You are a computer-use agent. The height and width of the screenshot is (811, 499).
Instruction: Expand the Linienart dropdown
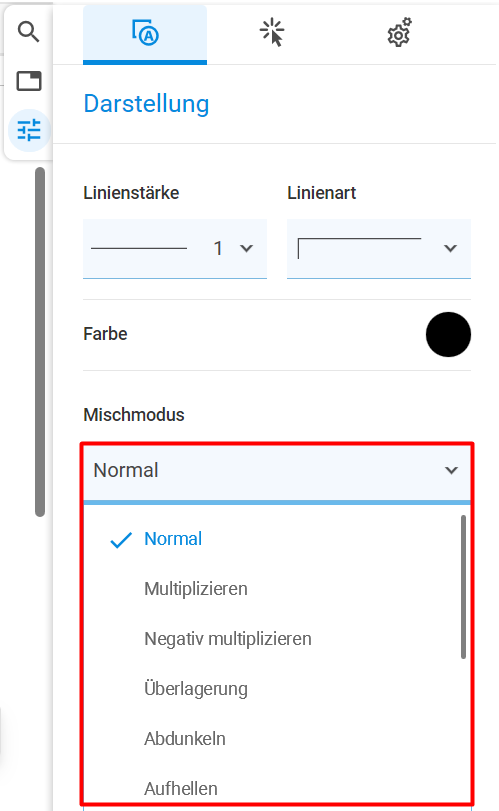coord(379,248)
